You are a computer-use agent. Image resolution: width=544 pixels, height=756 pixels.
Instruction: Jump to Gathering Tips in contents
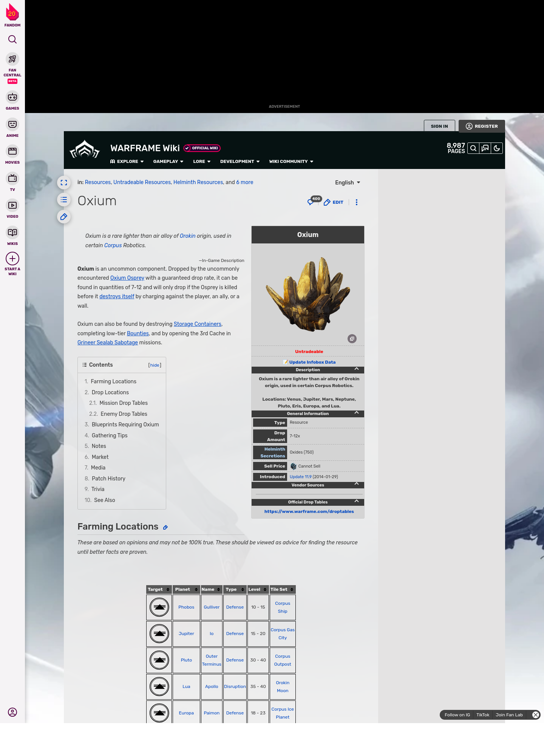110,435
